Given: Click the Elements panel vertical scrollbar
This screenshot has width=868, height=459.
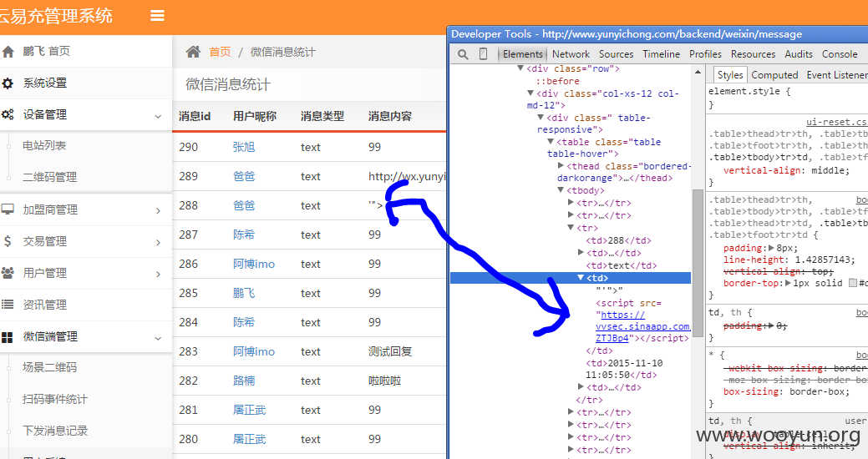Looking at the screenshot, I should coord(698,264).
